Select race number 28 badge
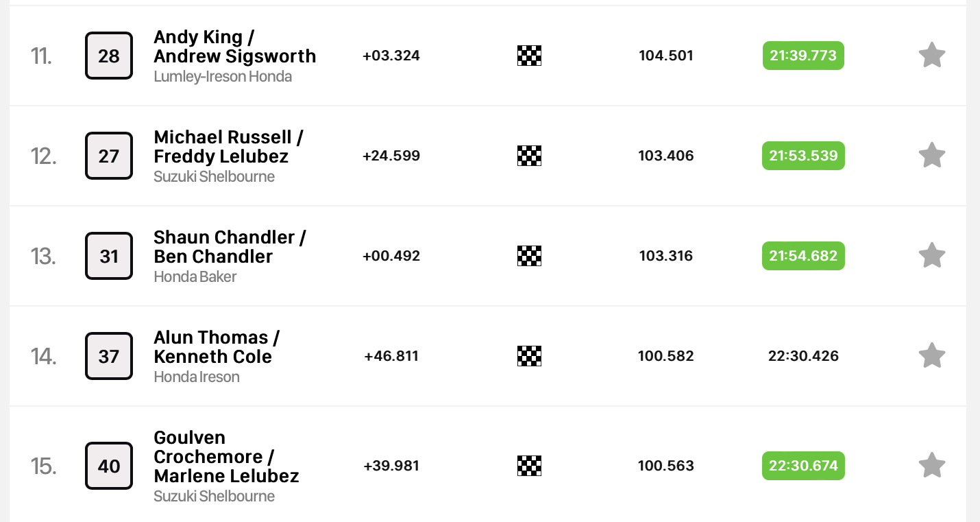This screenshot has width=980, height=522. 109,56
